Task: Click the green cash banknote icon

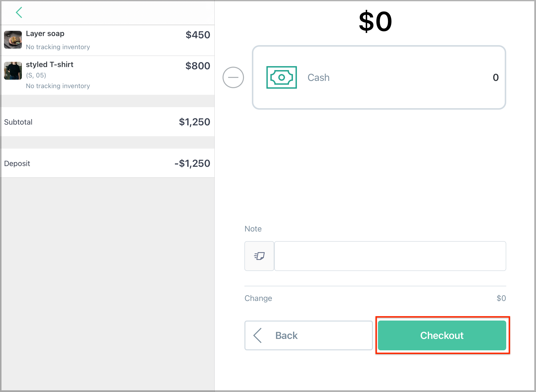Action: coord(281,77)
